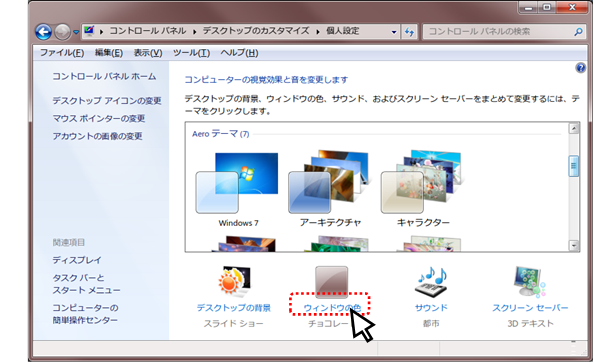Click the refresh button beside address bar
Image resolution: width=594 pixels, height=363 pixels.
click(410, 32)
